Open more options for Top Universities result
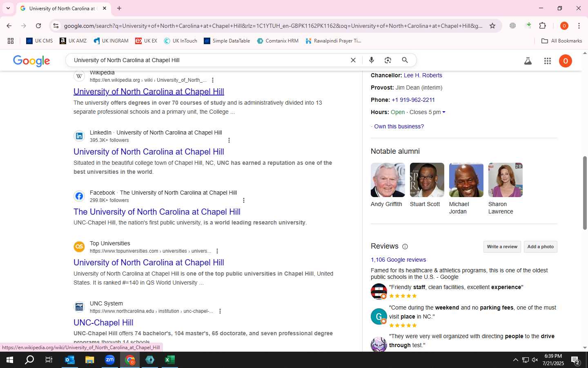The height and width of the screenshot is (368, 588). pos(217,251)
